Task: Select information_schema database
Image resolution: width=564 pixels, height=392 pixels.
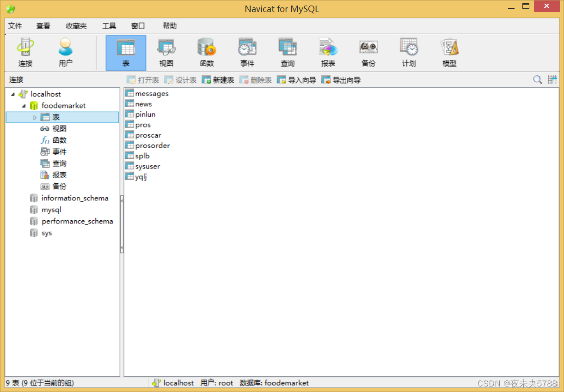Action: tap(75, 198)
